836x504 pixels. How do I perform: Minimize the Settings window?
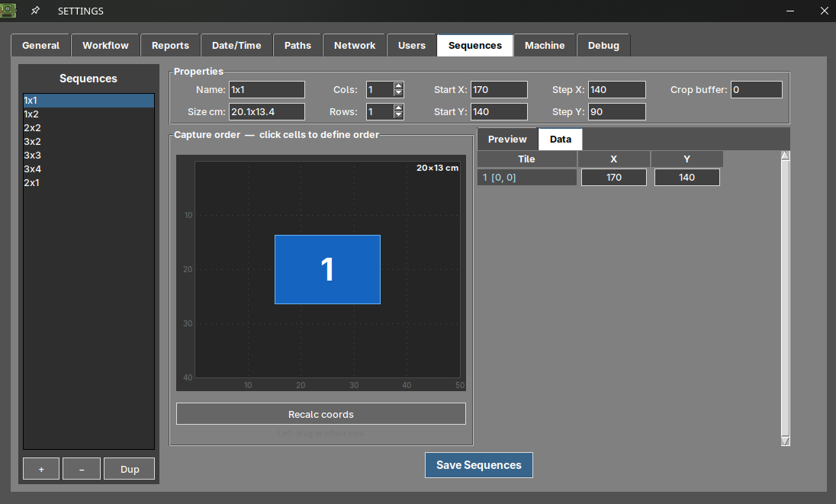pyautogui.click(x=790, y=11)
